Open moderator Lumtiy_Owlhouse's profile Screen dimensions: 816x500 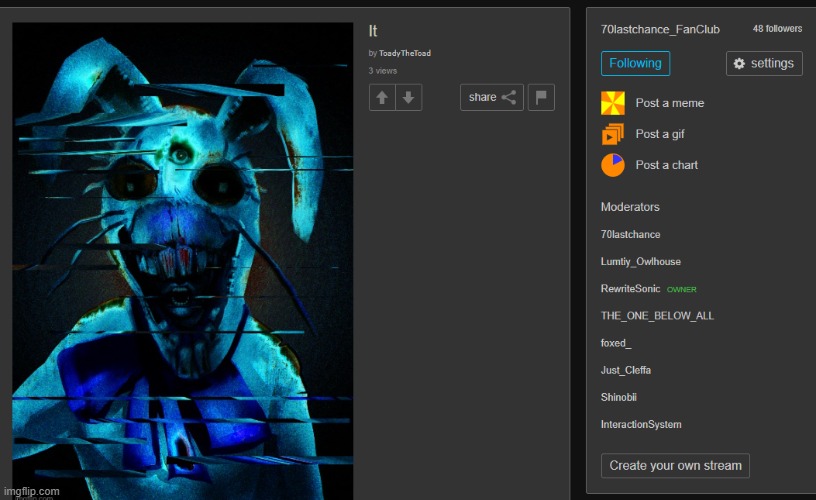[x=640, y=262]
